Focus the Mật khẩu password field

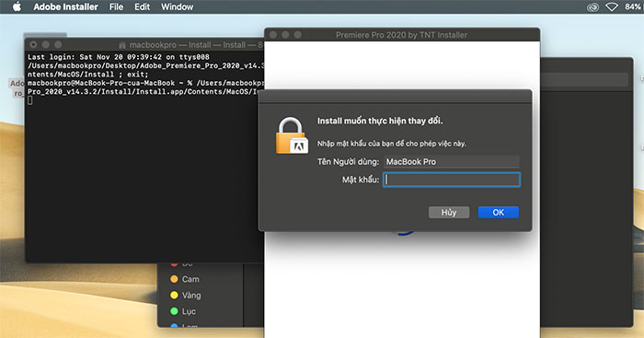(x=452, y=180)
